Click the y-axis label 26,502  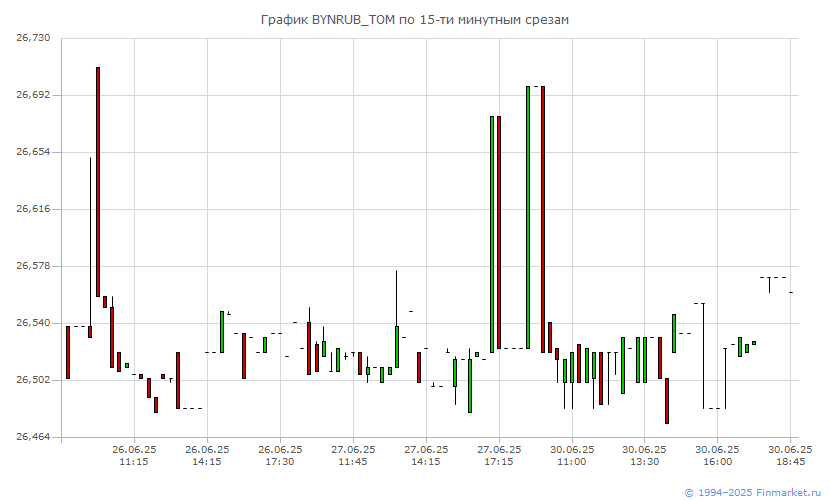(33, 380)
